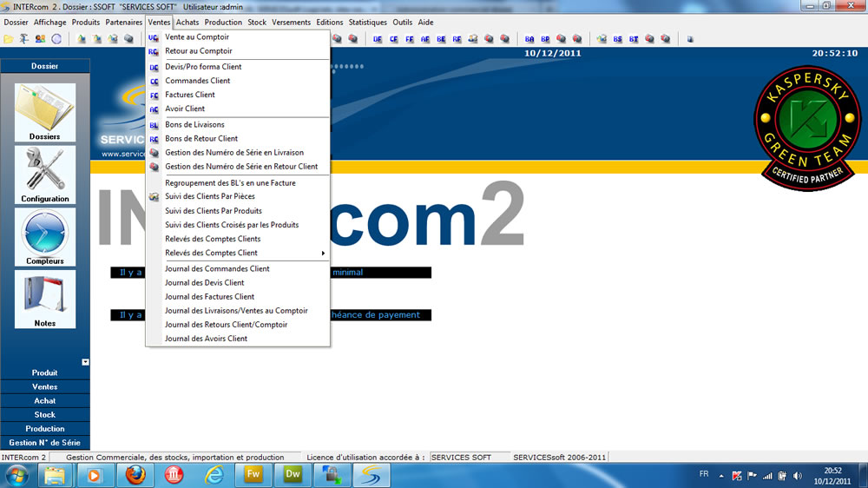Viewport: 868px width, 488px height.
Task: Open the Configuration tools icon
Action: 45,175
